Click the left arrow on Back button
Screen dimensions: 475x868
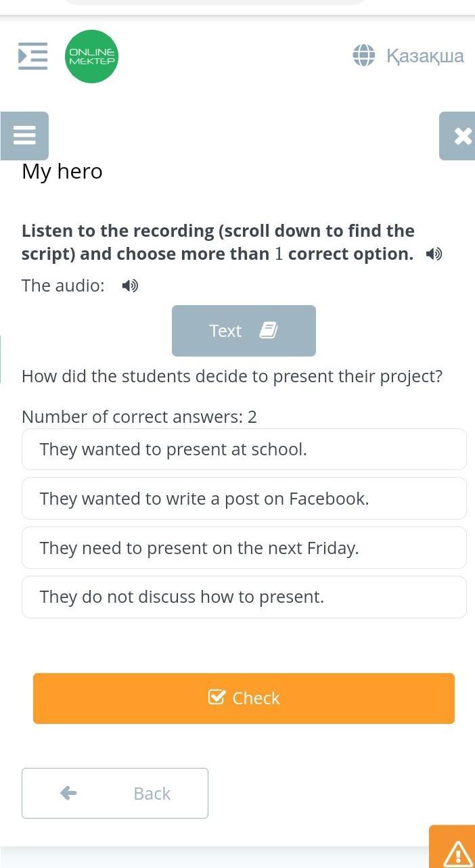coord(68,793)
